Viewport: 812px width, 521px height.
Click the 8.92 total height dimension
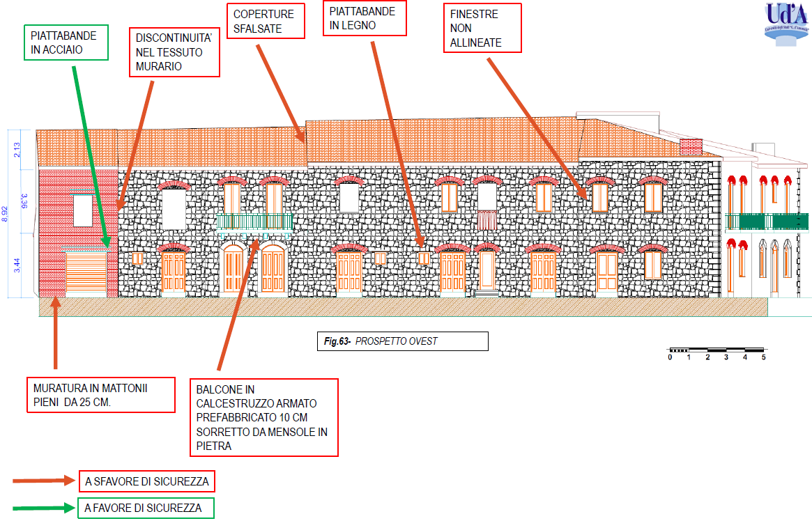6,214
